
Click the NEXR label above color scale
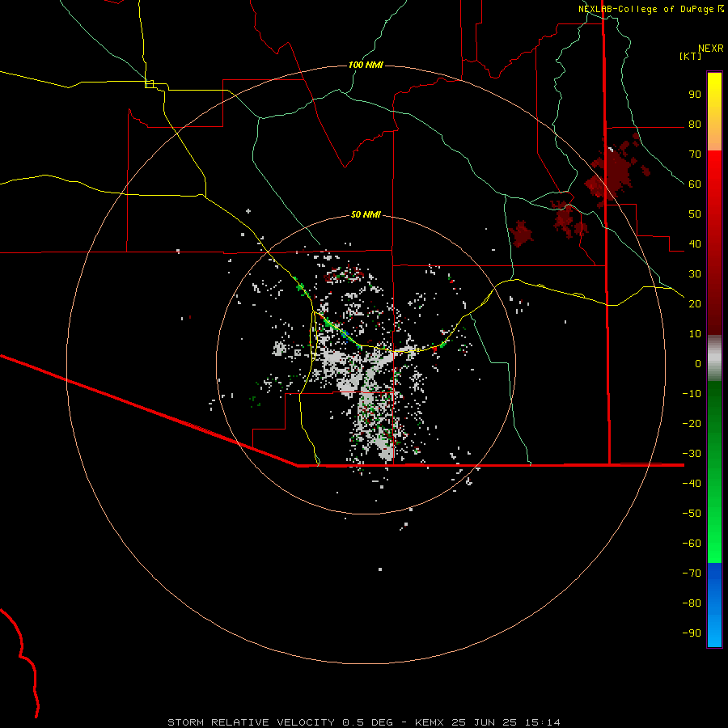[711, 49]
